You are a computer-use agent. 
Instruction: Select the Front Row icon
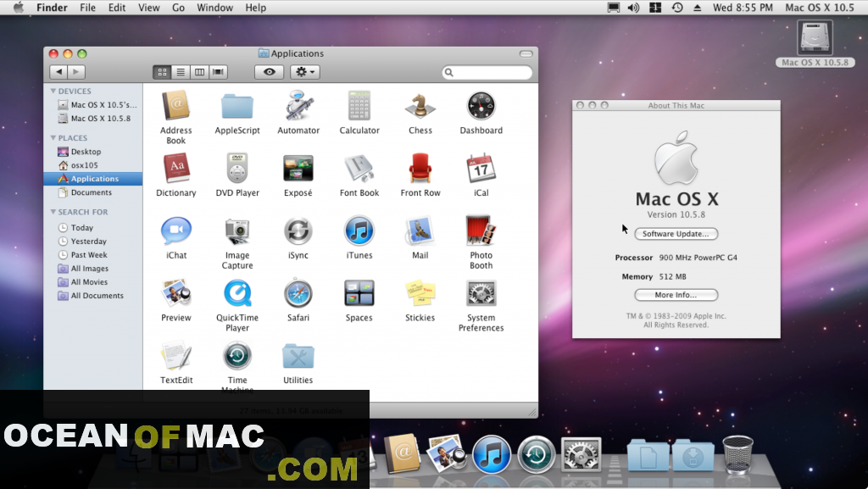(420, 168)
